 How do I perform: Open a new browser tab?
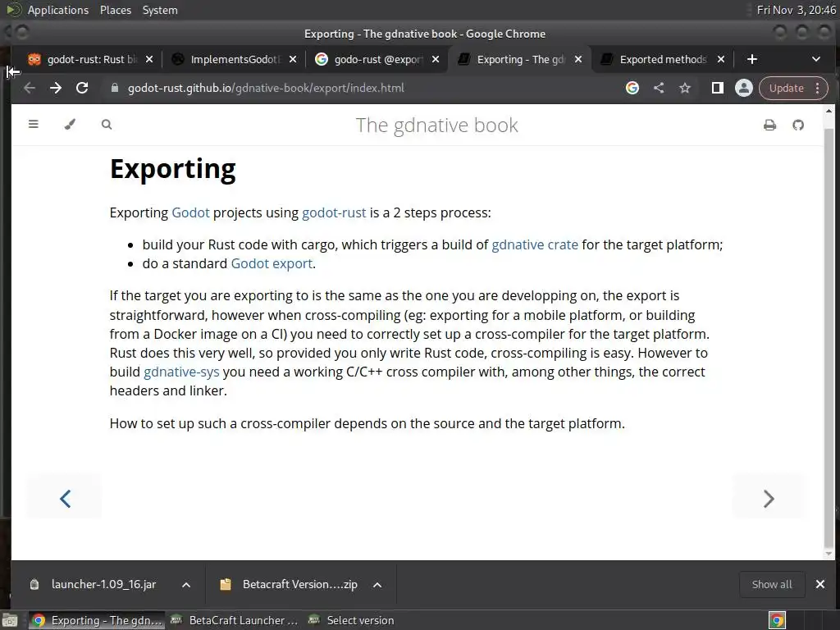(751, 59)
